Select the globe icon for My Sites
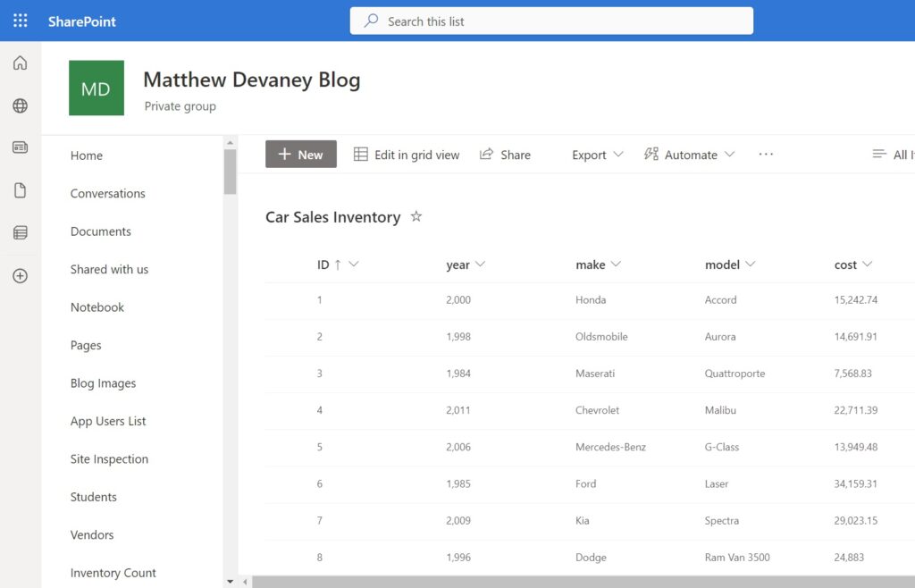The width and height of the screenshot is (915, 588). tap(20, 105)
